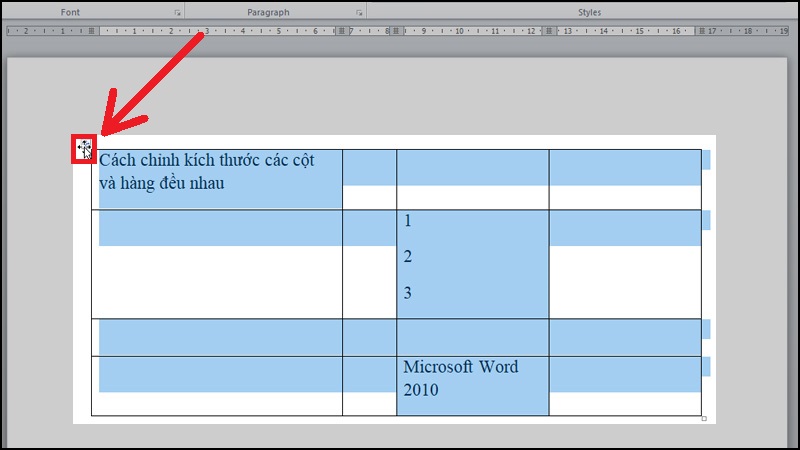Click the "Microsoft Word" text in the table

[461, 367]
